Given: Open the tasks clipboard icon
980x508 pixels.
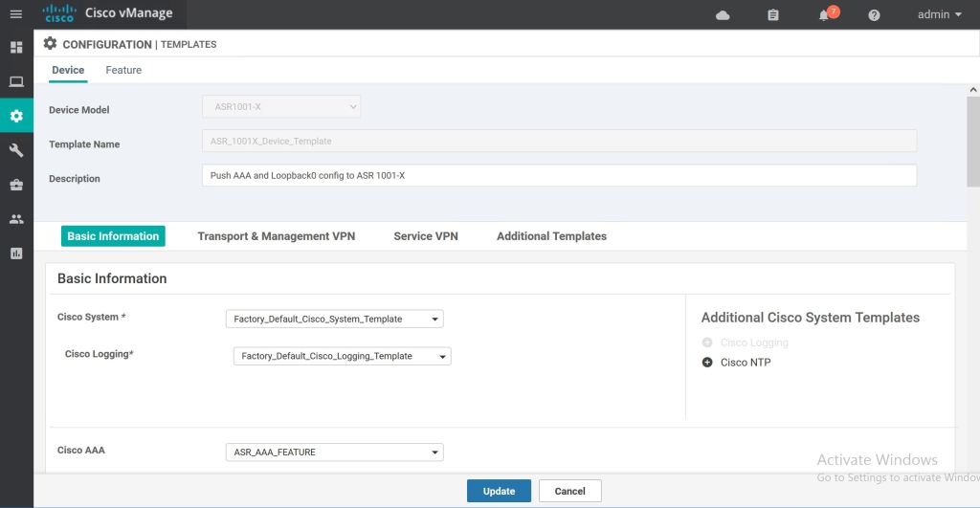Looking at the screenshot, I should point(773,15).
